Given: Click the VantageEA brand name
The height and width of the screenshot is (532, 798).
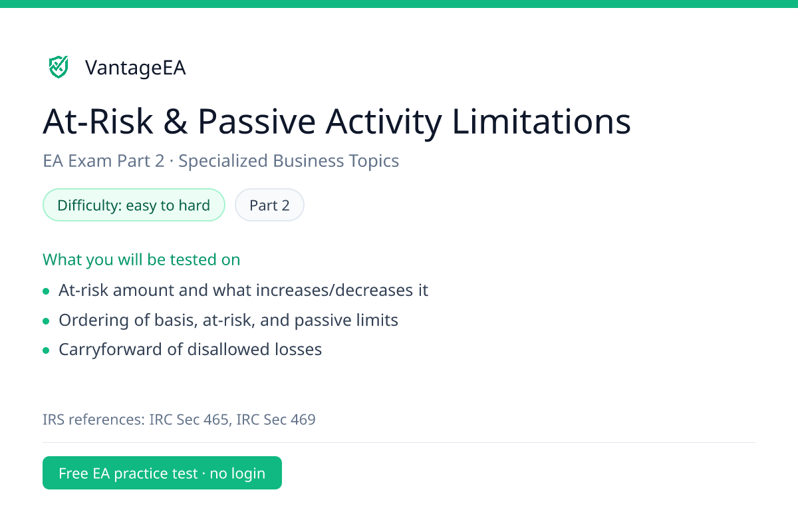Looking at the screenshot, I should pos(135,68).
